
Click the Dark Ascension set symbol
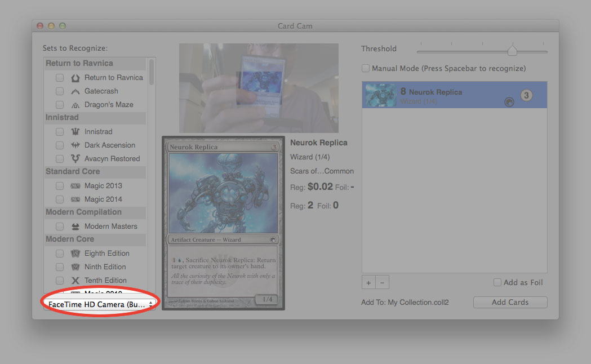pos(75,145)
